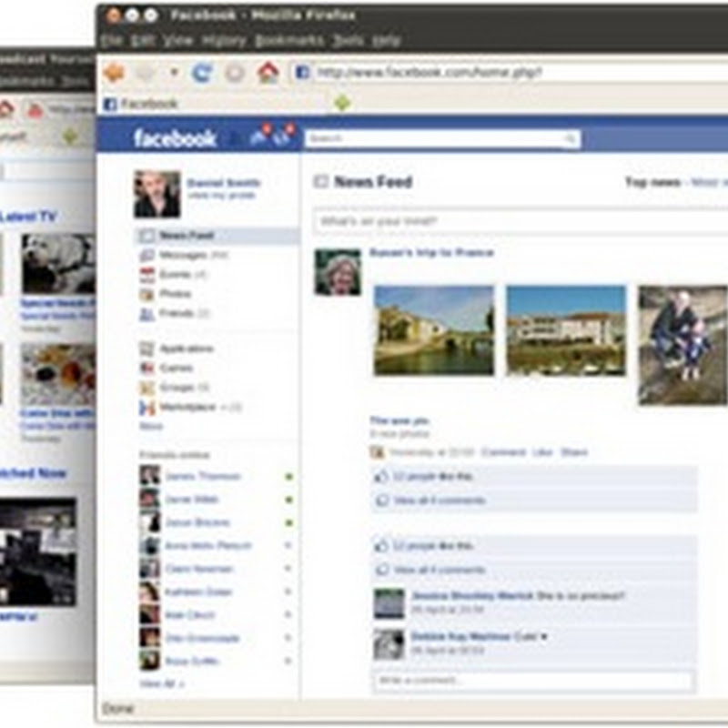
Task: Open the white riverside building photo
Action: (566, 330)
